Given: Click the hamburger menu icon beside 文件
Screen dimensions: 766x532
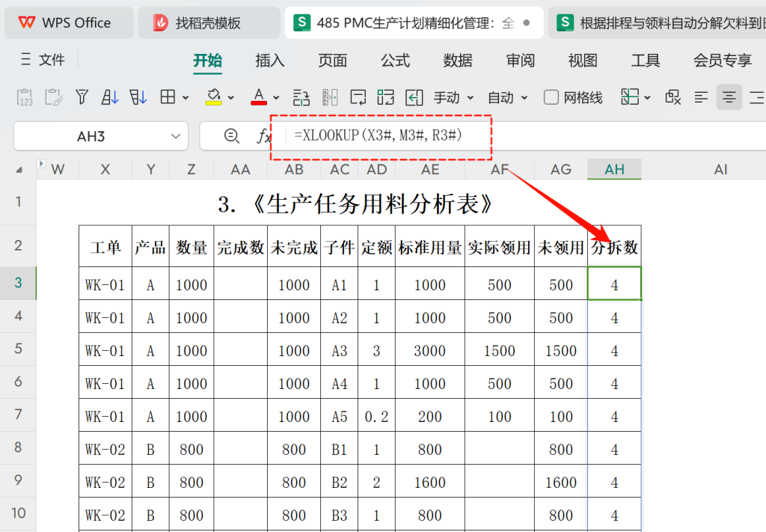Looking at the screenshot, I should 26,60.
